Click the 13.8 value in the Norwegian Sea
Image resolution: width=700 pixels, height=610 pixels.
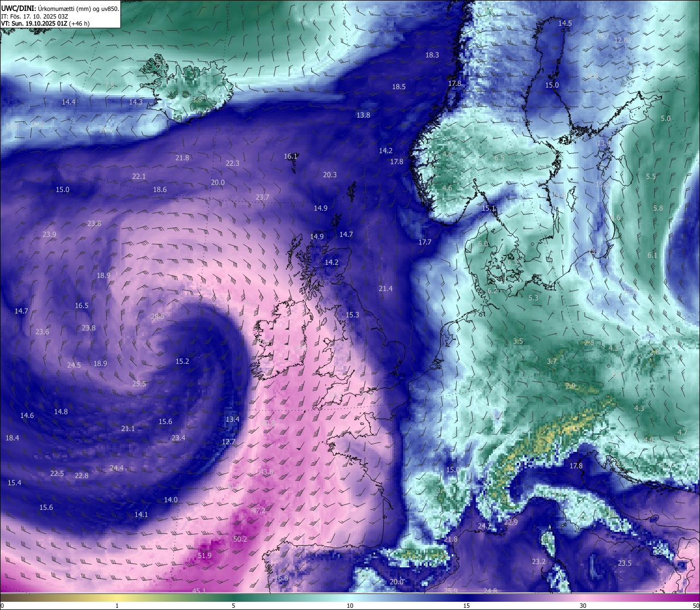(x=363, y=115)
